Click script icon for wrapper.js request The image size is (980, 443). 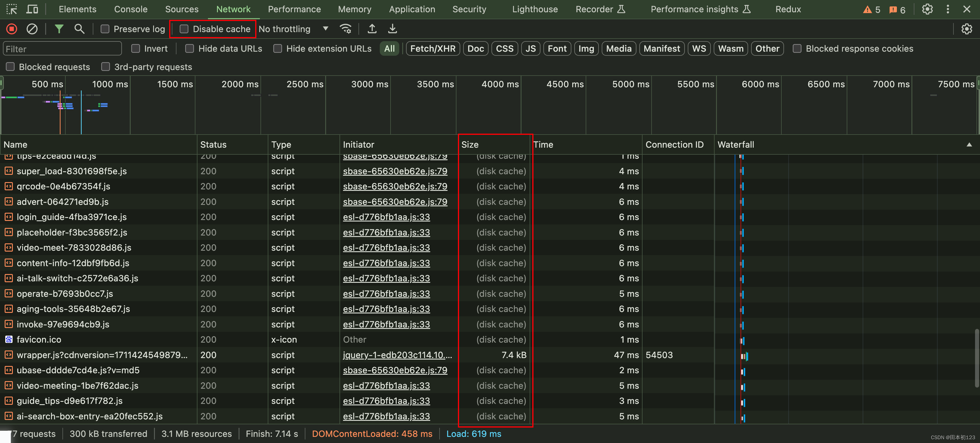[9, 355]
